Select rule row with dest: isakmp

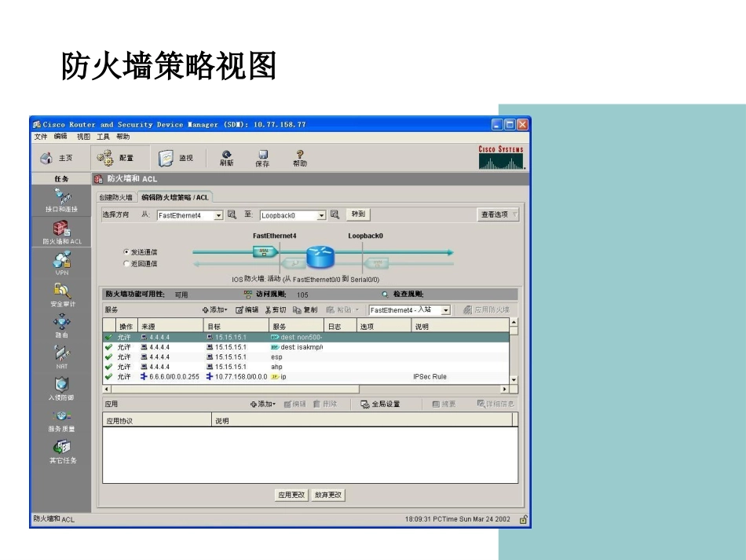(x=306, y=347)
